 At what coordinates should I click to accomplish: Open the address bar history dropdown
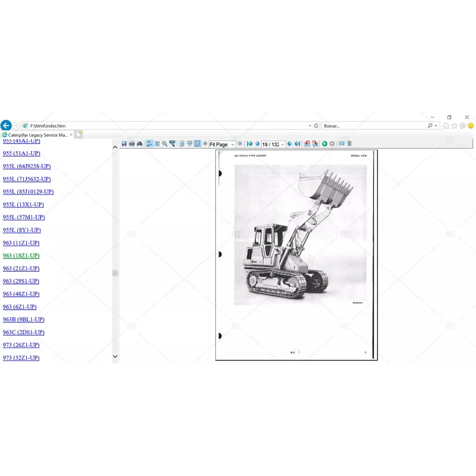click(310, 126)
